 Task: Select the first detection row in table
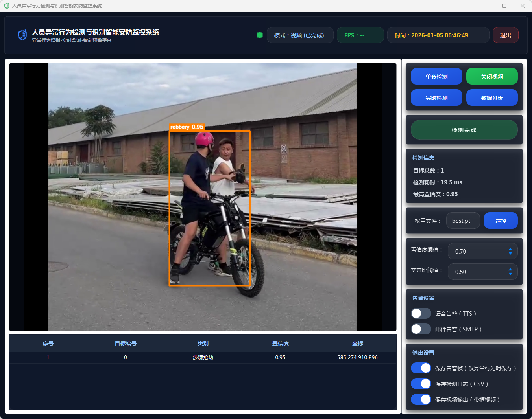[x=203, y=357]
